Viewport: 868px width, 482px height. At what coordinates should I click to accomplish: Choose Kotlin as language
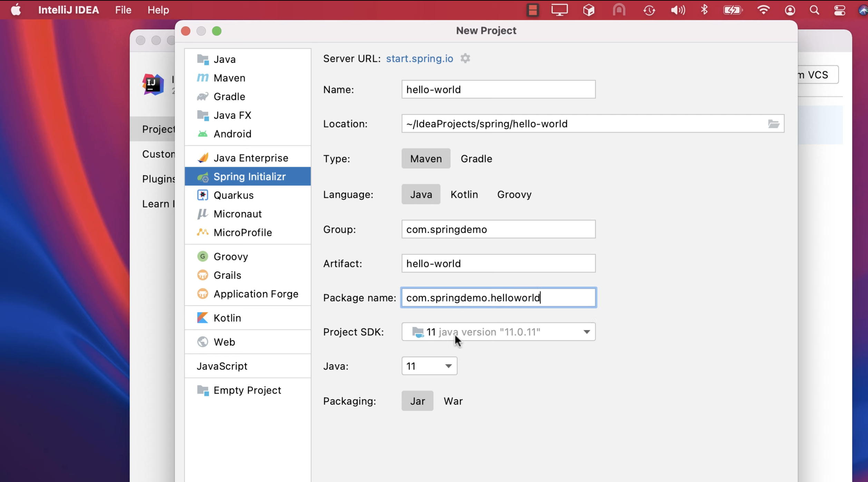464,194
